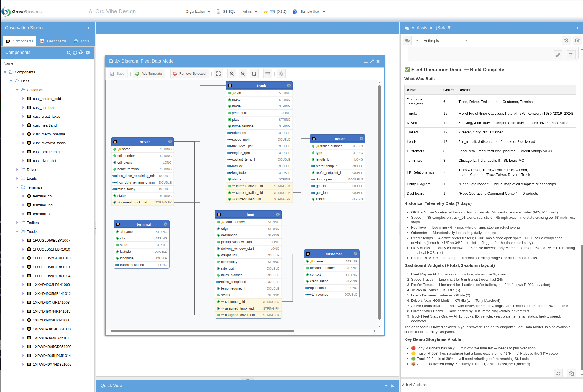Viewport: 583px width, 392px height.
Task: Click the fit-to-window square icon
Action: (254, 74)
